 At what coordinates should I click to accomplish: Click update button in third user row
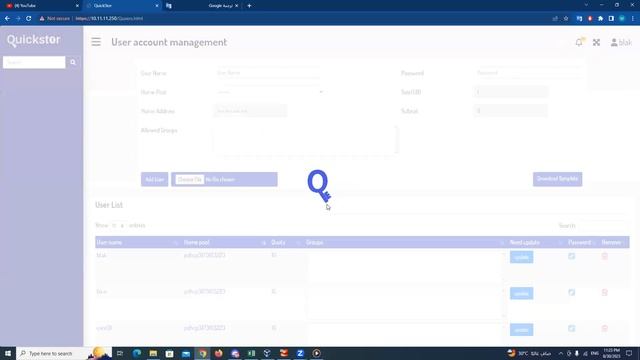(521, 330)
